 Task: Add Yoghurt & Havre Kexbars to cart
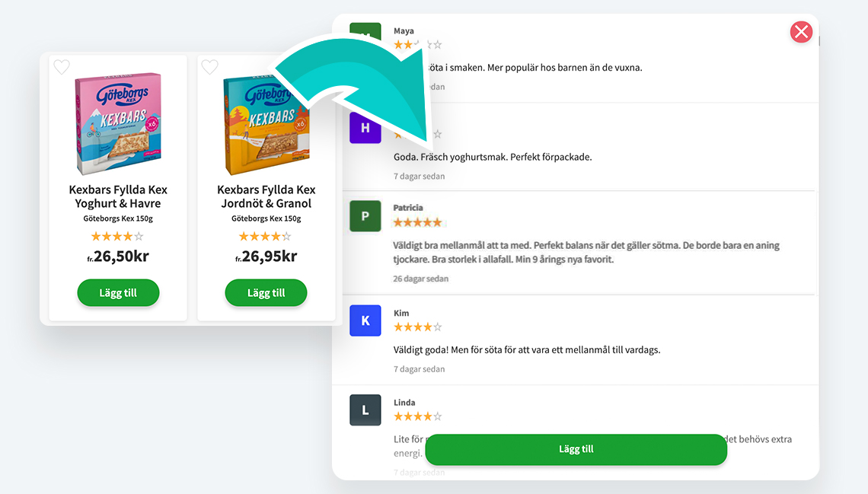click(118, 292)
